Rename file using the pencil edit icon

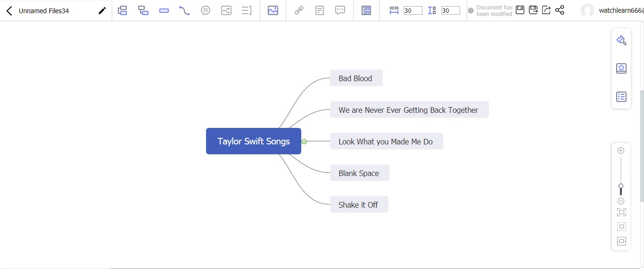102,10
